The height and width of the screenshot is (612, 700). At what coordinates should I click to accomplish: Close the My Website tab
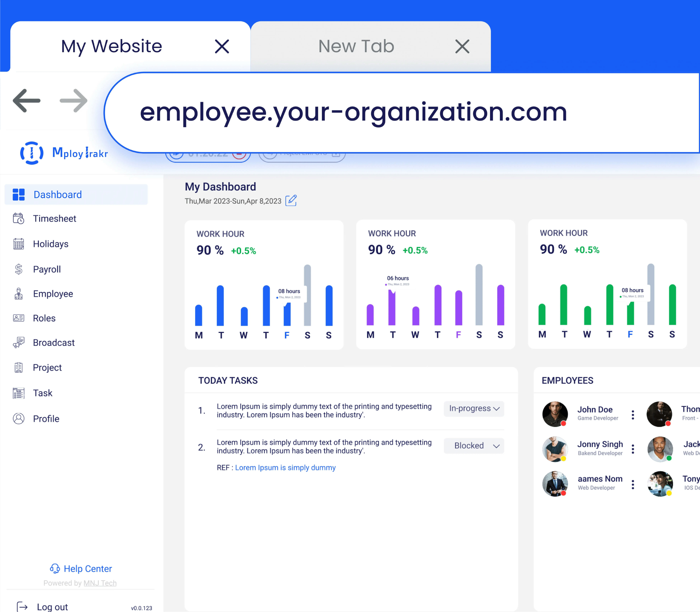[222, 46]
